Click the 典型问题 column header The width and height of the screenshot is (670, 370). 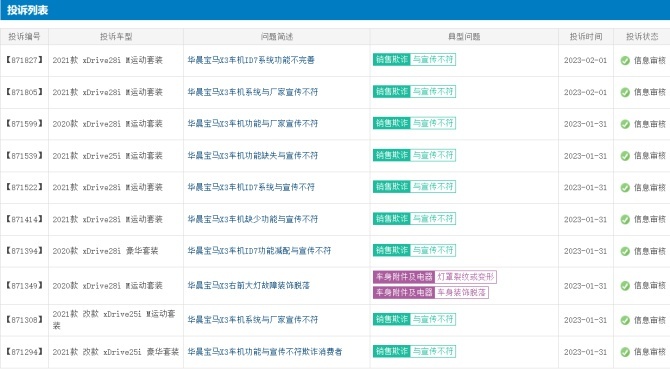click(464, 37)
